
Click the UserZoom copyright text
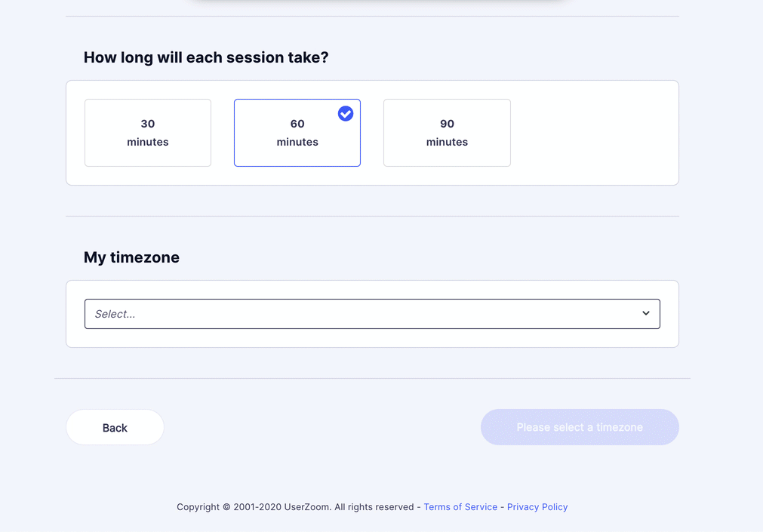pyautogui.click(x=295, y=506)
